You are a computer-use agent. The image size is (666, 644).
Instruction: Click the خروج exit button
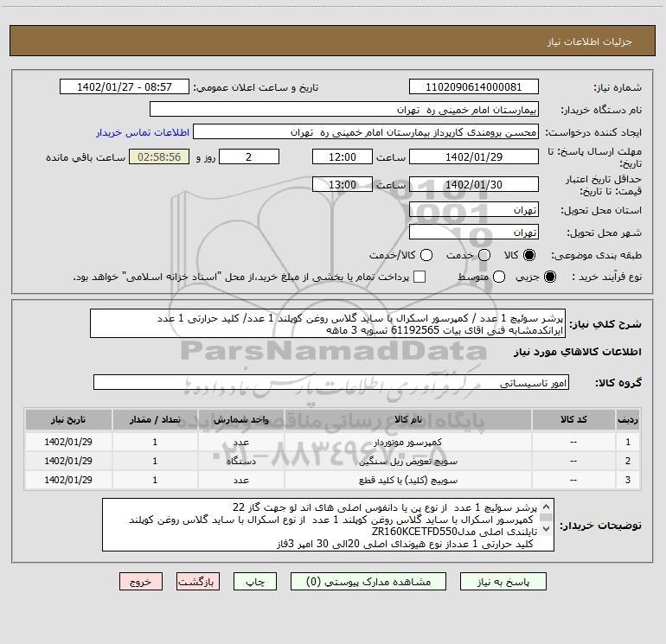pos(141,582)
